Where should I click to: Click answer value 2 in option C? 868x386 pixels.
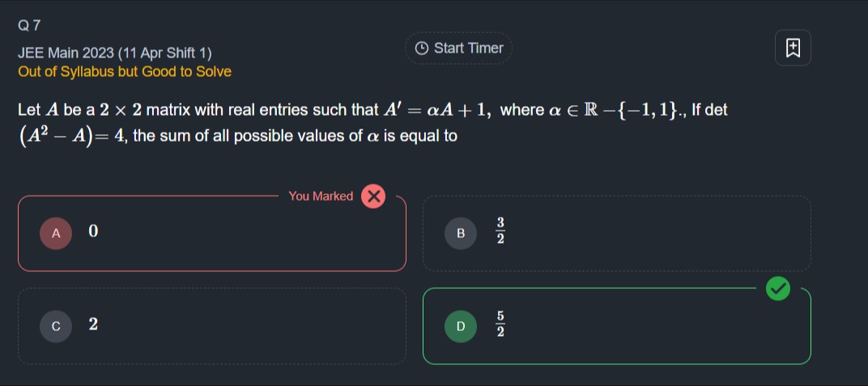[x=93, y=325]
